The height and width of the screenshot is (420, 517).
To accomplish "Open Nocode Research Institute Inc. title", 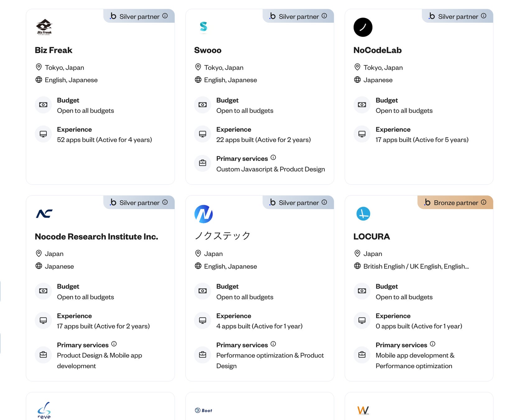I will [96, 236].
